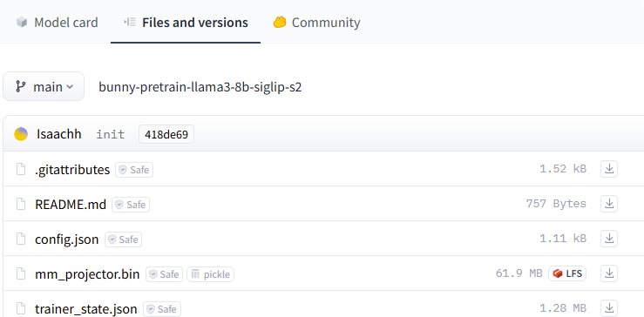Click the LFS badge for mm_projector.bin
644x317 pixels.
click(567, 273)
